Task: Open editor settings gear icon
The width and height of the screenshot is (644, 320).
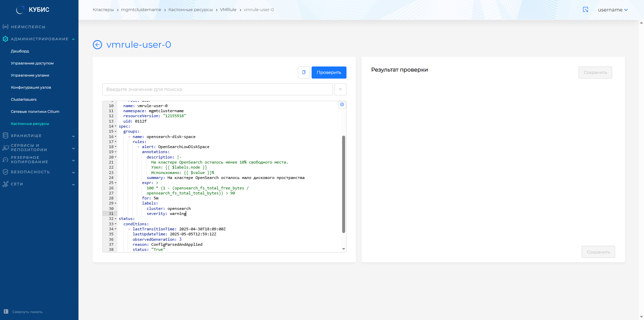Action: tap(342, 105)
